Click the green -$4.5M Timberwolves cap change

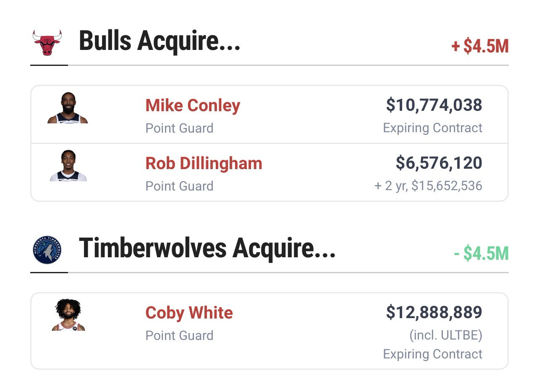tap(481, 253)
